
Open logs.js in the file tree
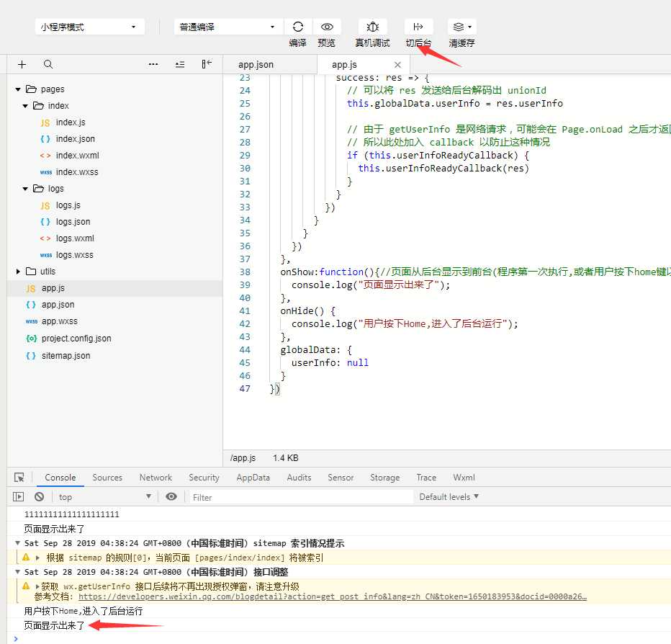coord(68,205)
